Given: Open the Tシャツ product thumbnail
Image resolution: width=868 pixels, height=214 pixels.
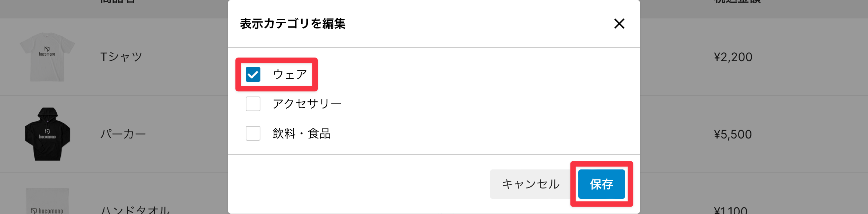Looking at the screenshot, I should click(x=47, y=57).
